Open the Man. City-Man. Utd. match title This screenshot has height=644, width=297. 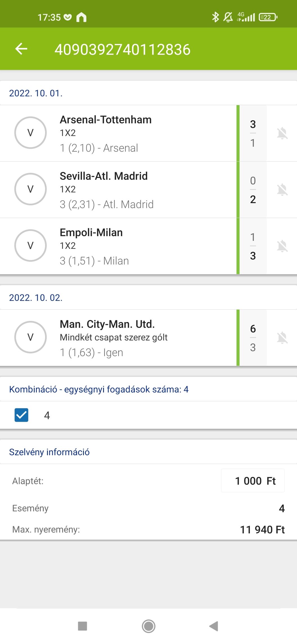point(107,324)
